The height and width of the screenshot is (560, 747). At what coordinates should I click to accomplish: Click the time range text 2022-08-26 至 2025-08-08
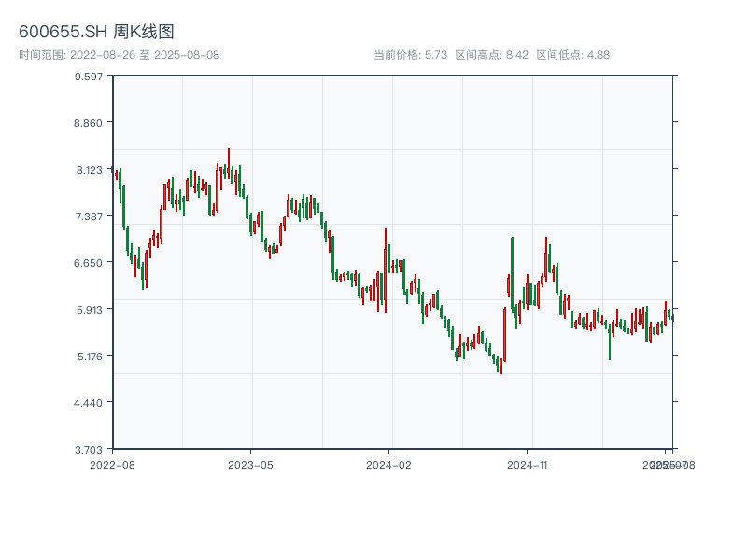(119, 55)
